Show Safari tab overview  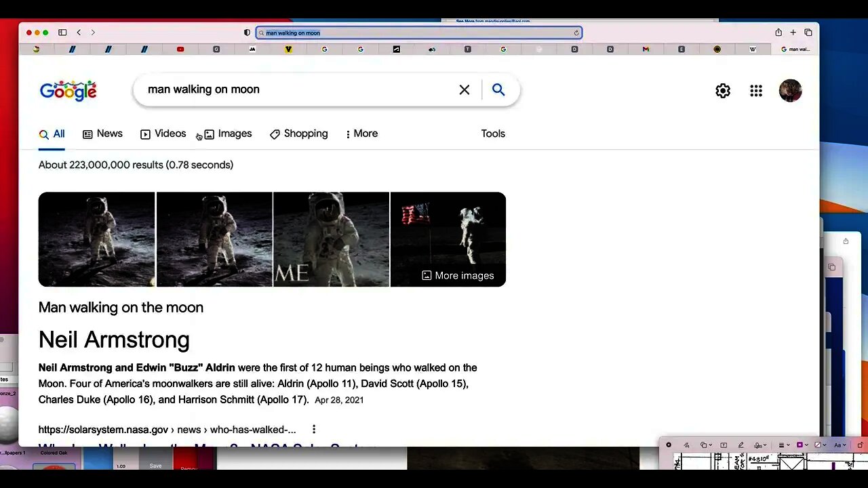click(808, 33)
